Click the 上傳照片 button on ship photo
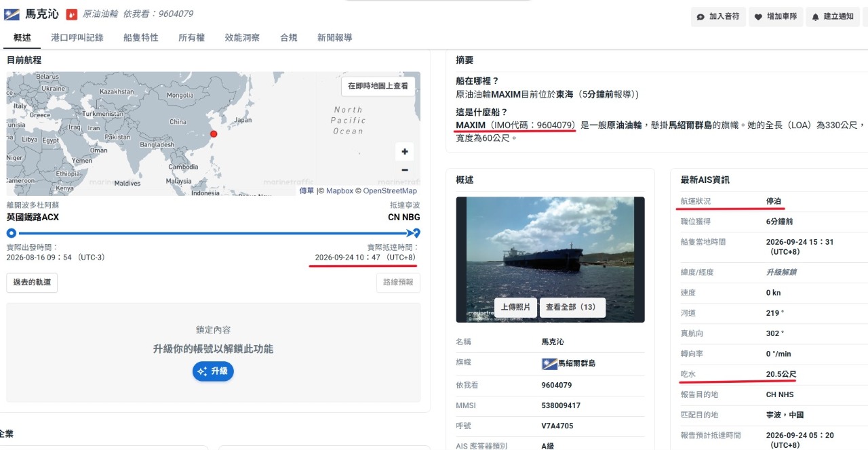Image resolution: width=868 pixels, height=450 pixels. 515,307
